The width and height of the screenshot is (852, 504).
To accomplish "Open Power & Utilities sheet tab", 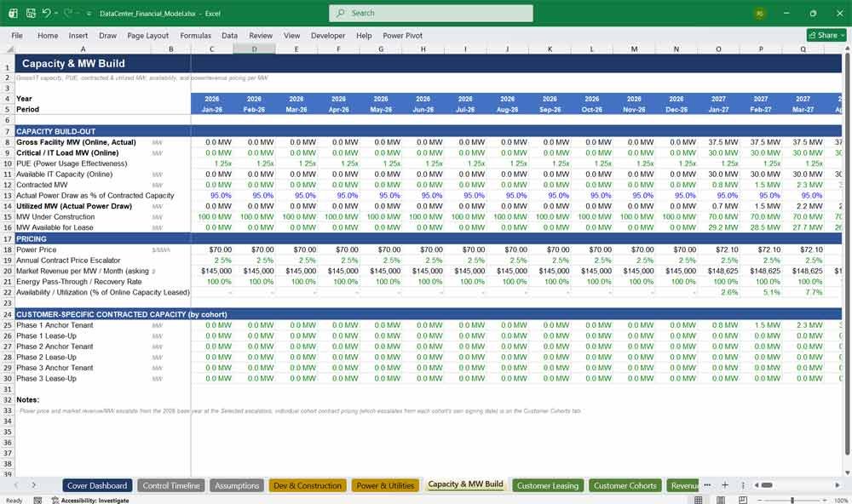I will click(x=385, y=485).
